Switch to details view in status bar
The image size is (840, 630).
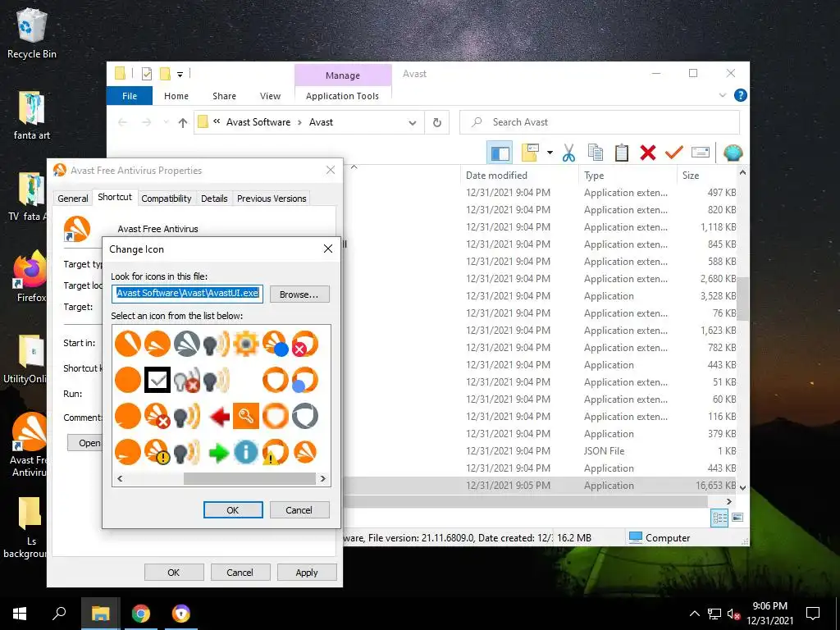[719, 518]
